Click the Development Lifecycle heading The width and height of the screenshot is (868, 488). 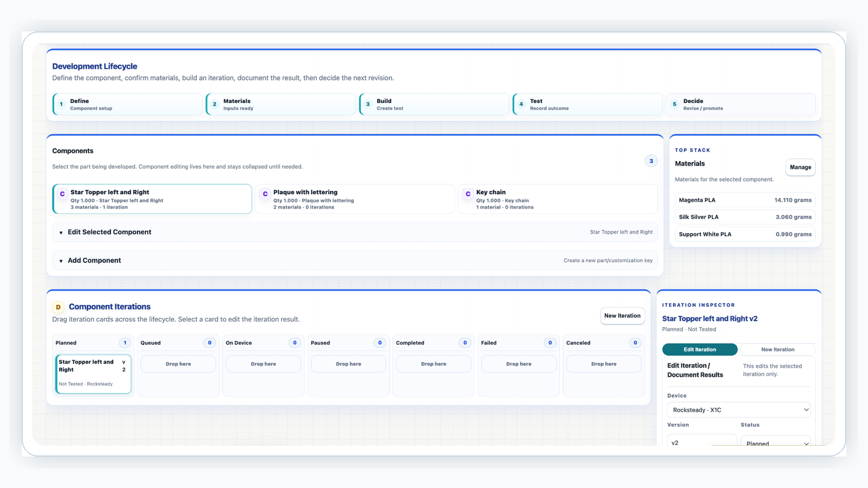[x=94, y=66]
